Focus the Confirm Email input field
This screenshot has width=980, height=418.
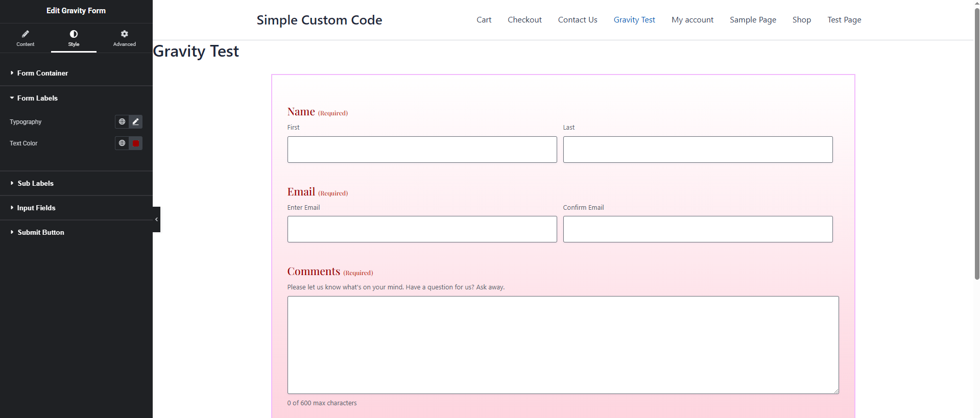[698, 229]
